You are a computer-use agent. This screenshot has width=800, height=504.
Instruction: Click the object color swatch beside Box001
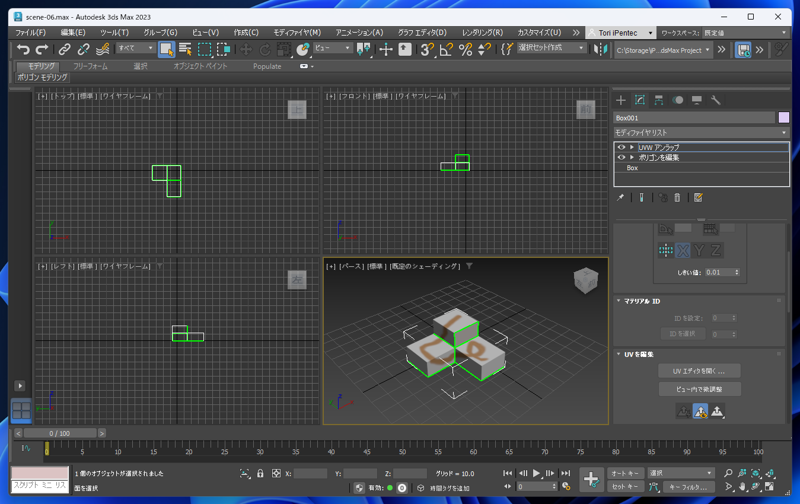[x=784, y=117]
